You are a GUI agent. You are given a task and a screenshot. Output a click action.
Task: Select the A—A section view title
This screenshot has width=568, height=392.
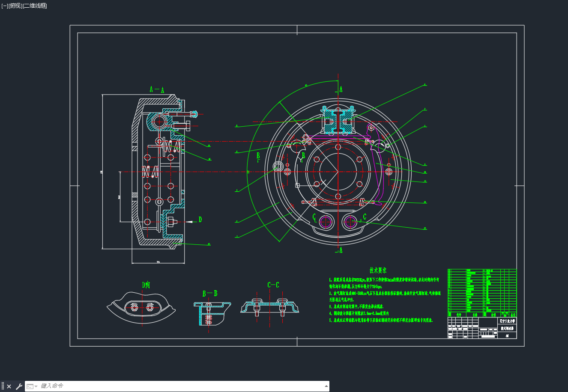(157, 89)
